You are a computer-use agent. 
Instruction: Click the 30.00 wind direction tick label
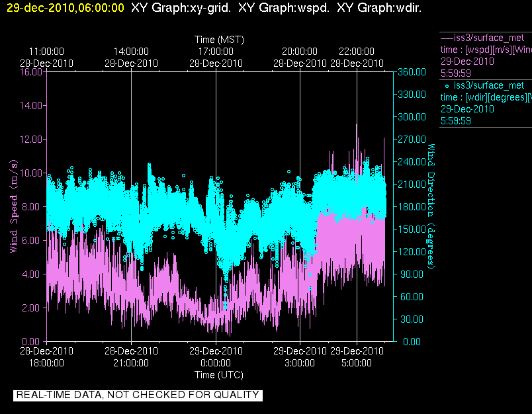[x=412, y=319]
